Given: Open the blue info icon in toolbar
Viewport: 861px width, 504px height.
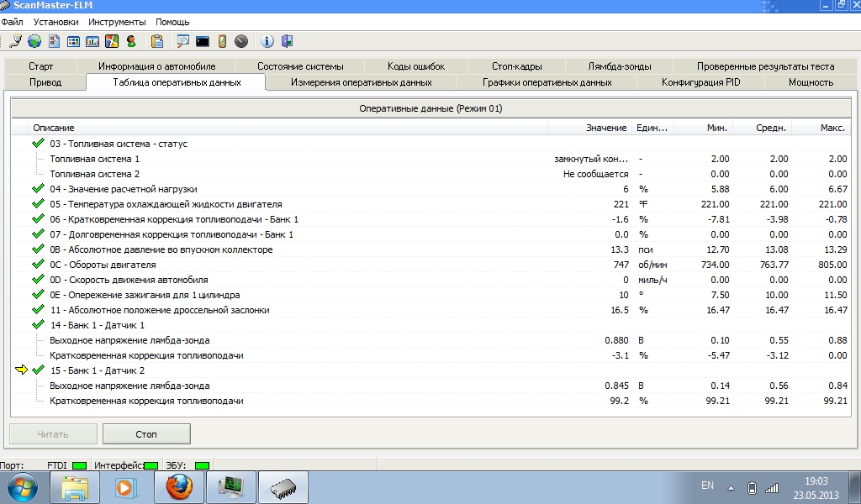Looking at the screenshot, I should pyautogui.click(x=267, y=40).
